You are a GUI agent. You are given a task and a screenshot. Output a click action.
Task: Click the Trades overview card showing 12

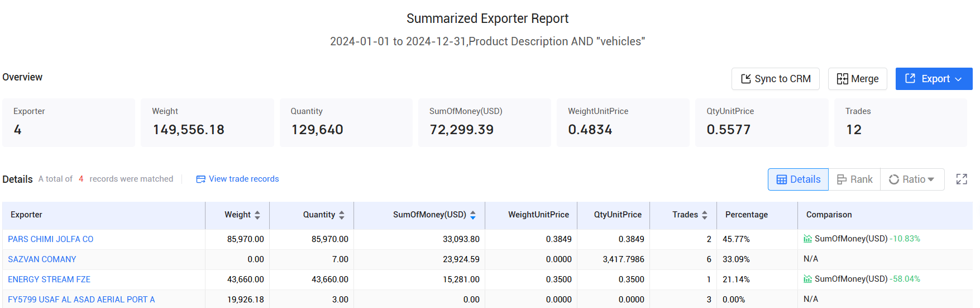[901, 122]
